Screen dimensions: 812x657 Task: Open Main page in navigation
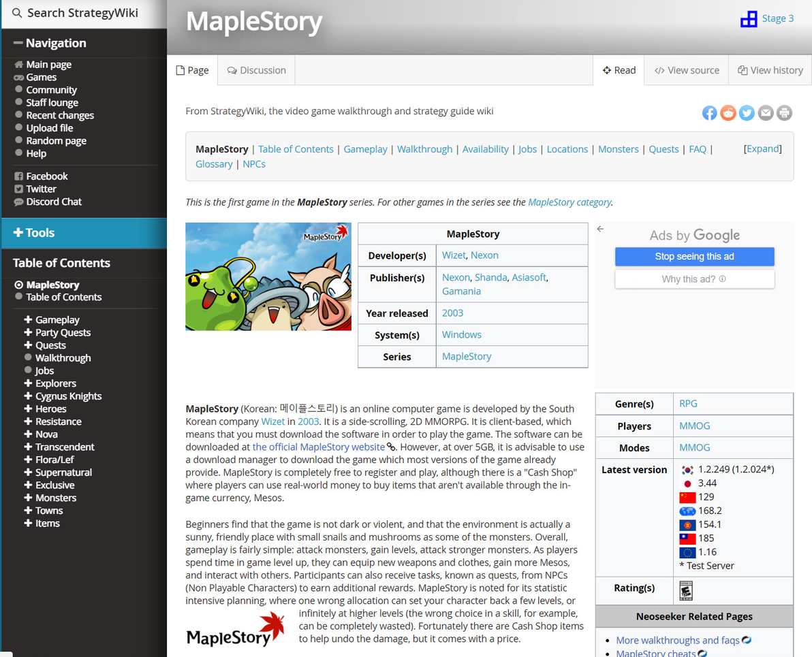(48, 65)
